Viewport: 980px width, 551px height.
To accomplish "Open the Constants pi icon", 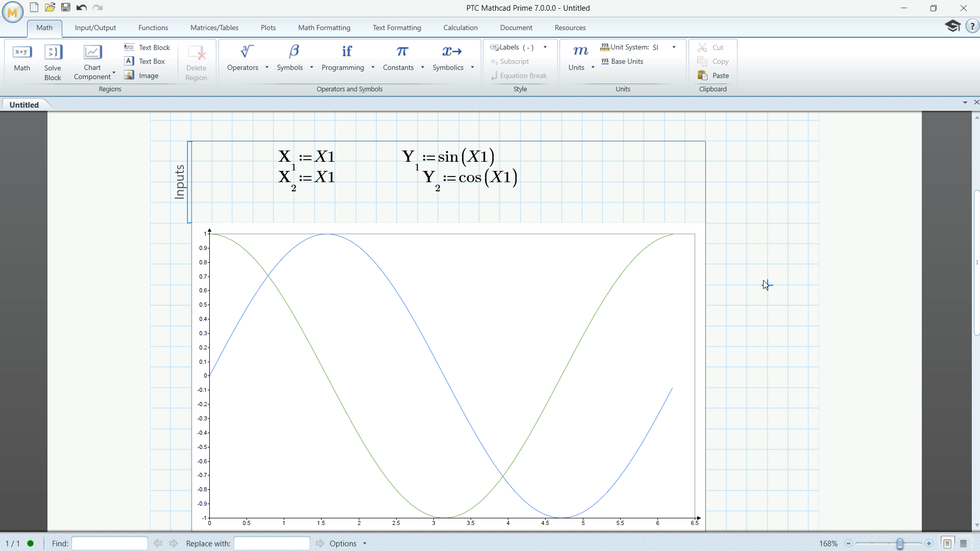I will [402, 51].
